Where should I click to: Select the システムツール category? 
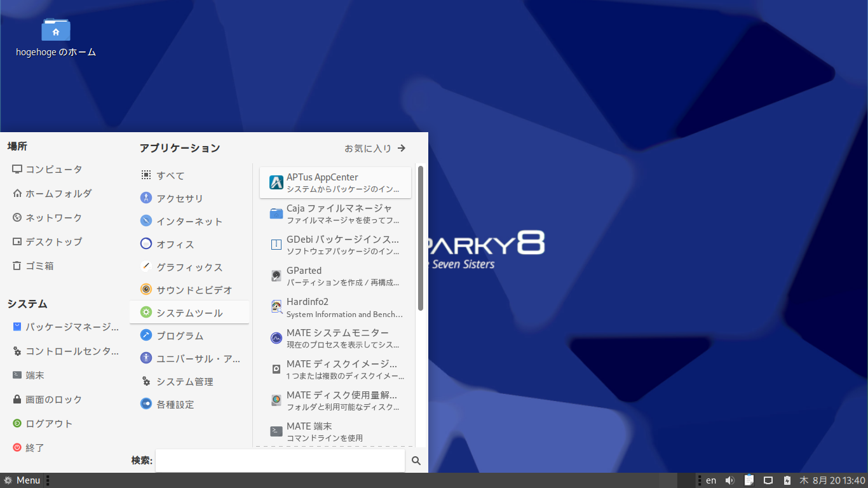coord(189,313)
